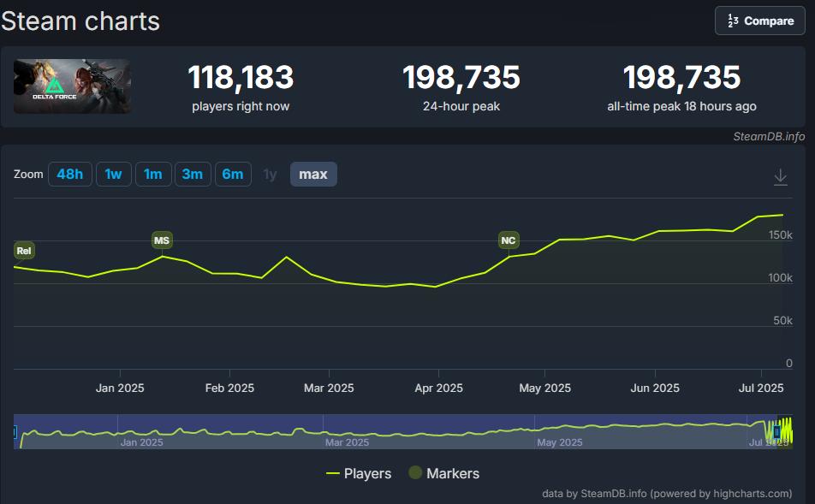815x504 pixels.
Task: Click the all-time peak 18 hours ago text
Action: (681, 106)
